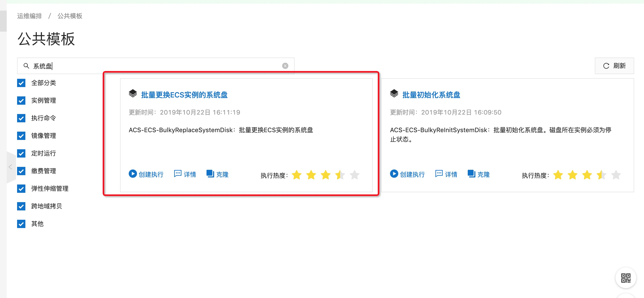644x298 pixels.
Task: Uncheck 跨地域拷贝 filter
Action: (21, 206)
